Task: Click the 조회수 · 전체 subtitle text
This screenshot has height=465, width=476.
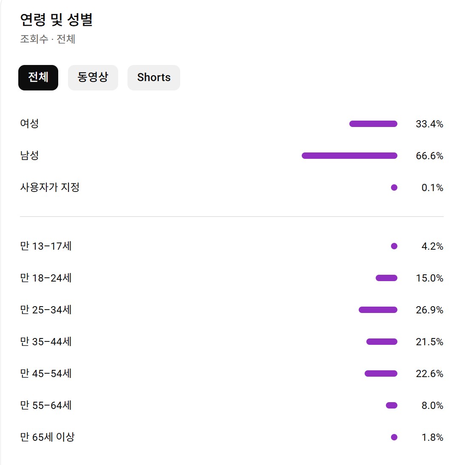Action: pos(48,39)
